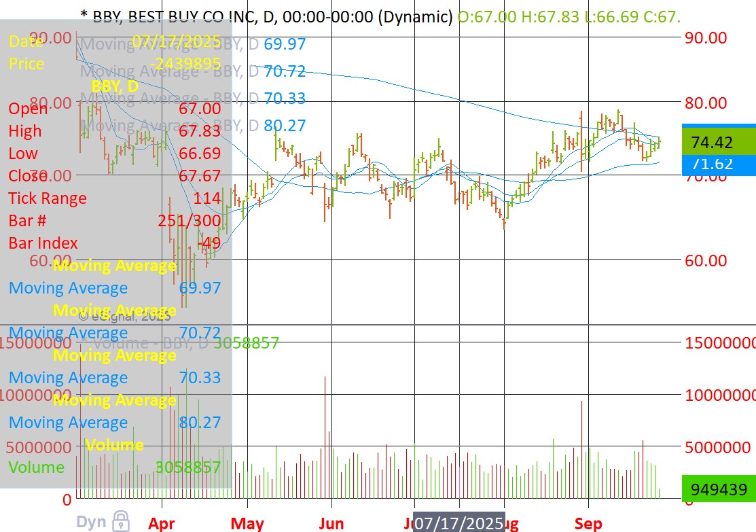Click the Sep label on time axis

(588, 524)
